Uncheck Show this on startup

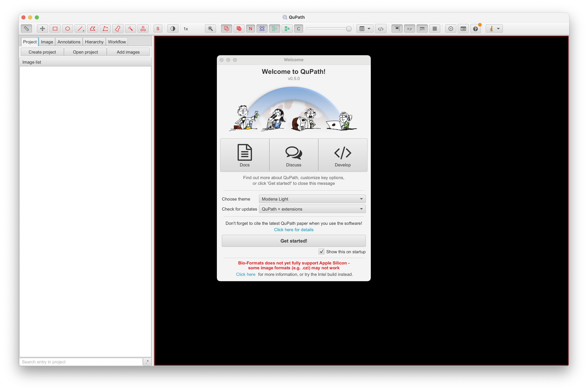321,252
